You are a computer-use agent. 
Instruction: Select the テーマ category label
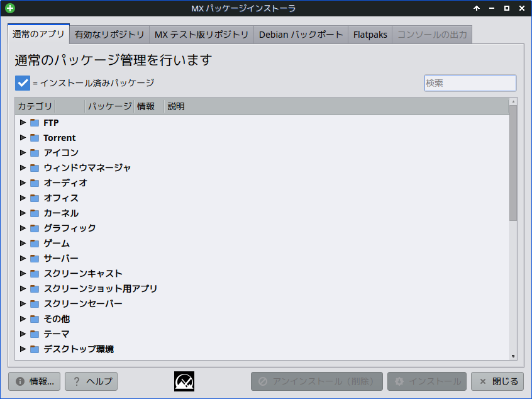click(x=57, y=334)
